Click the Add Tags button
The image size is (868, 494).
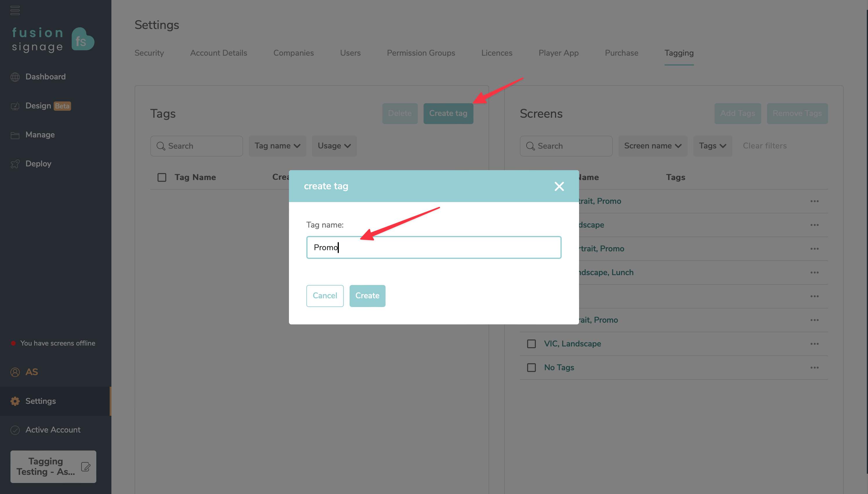click(x=738, y=113)
